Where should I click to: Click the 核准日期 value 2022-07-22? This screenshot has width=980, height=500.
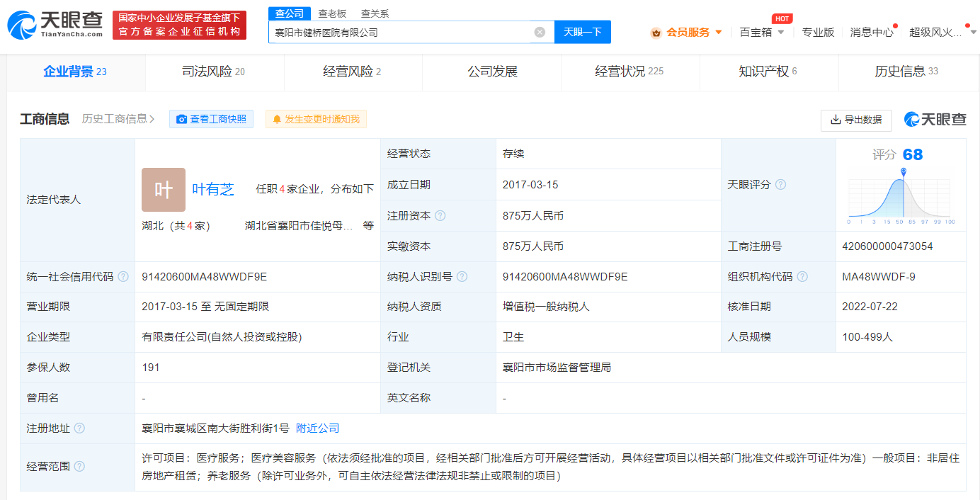[870, 307]
